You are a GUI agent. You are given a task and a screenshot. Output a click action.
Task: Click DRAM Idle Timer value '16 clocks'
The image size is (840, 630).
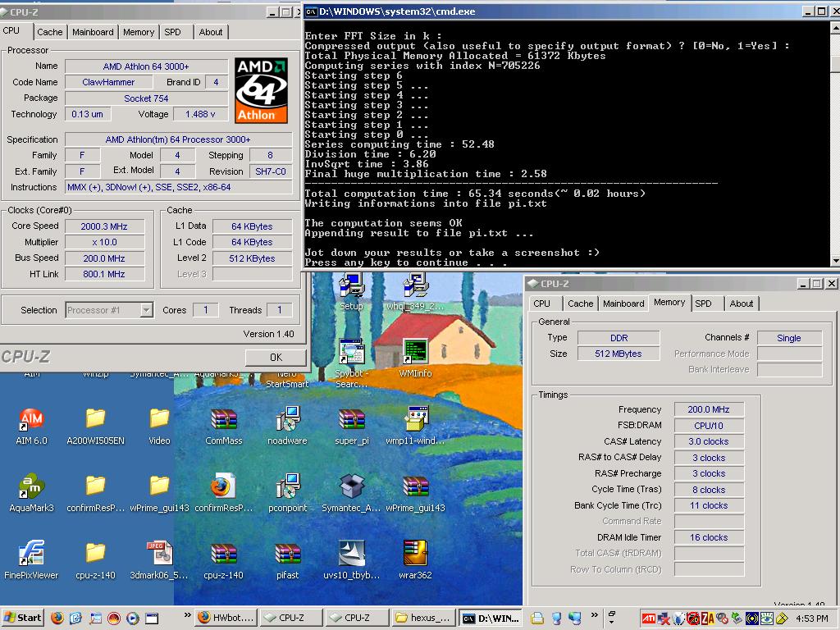[x=709, y=537]
